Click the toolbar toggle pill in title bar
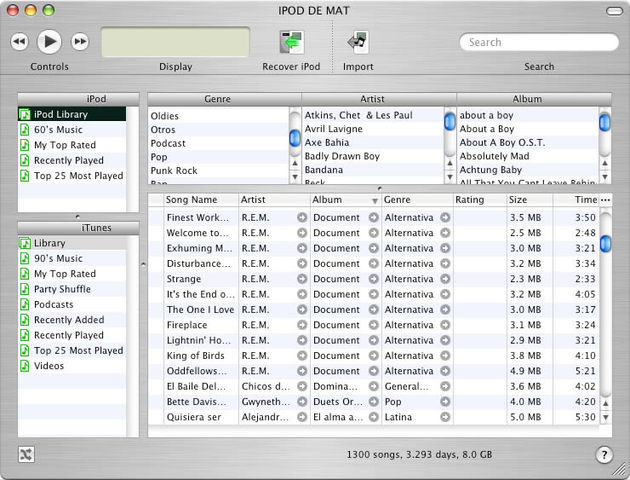This screenshot has width=630, height=480. tap(614, 11)
